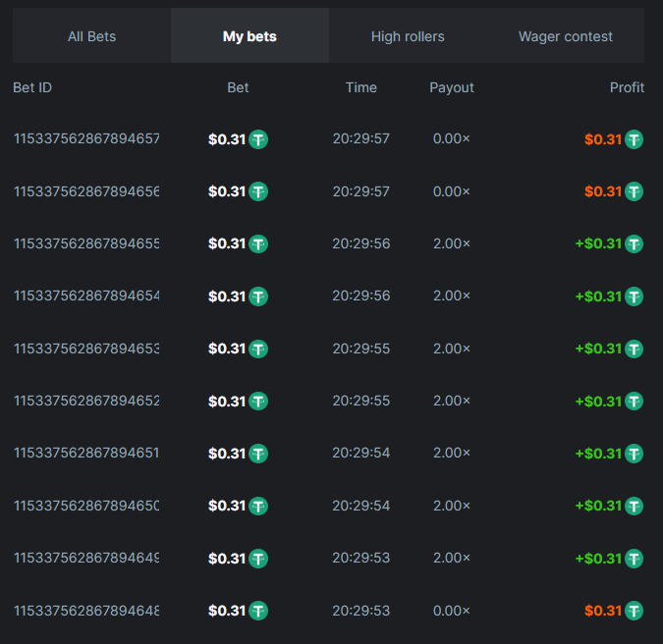
Task: Open bet ID ending in 4657
Action: click(x=86, y=138)
